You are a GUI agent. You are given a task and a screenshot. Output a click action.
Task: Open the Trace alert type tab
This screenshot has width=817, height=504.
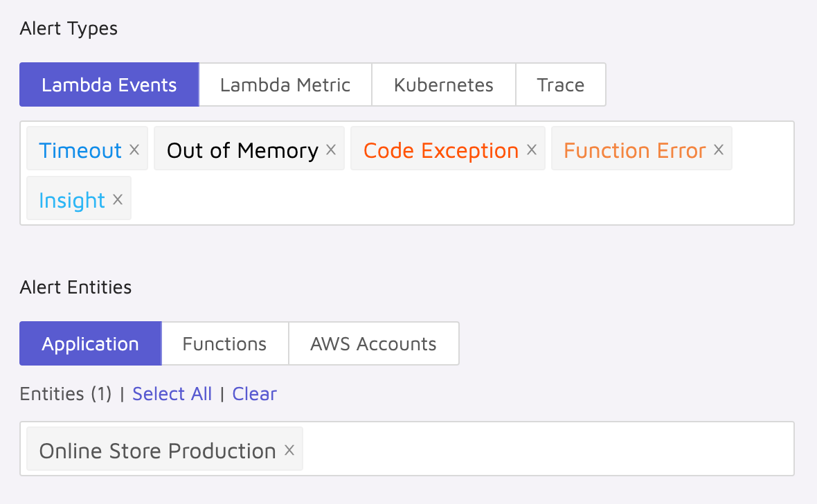pos(561,84)
